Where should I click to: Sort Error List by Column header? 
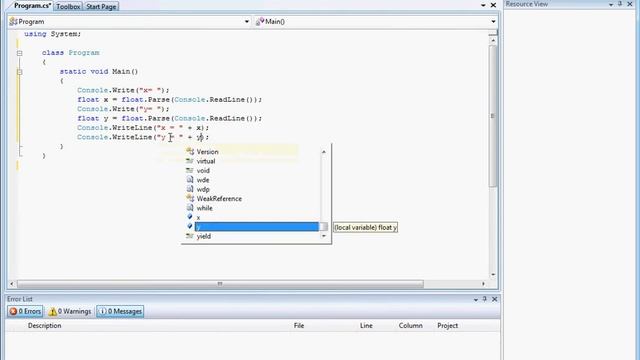coord(411,326)
